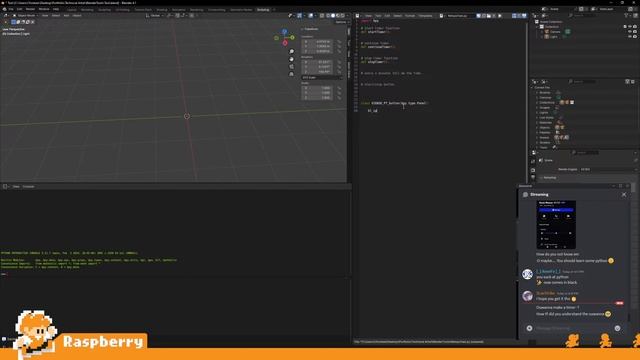Expand Texts in Blender File outliner
Screen dimensions: 640x360
point(537,147)
